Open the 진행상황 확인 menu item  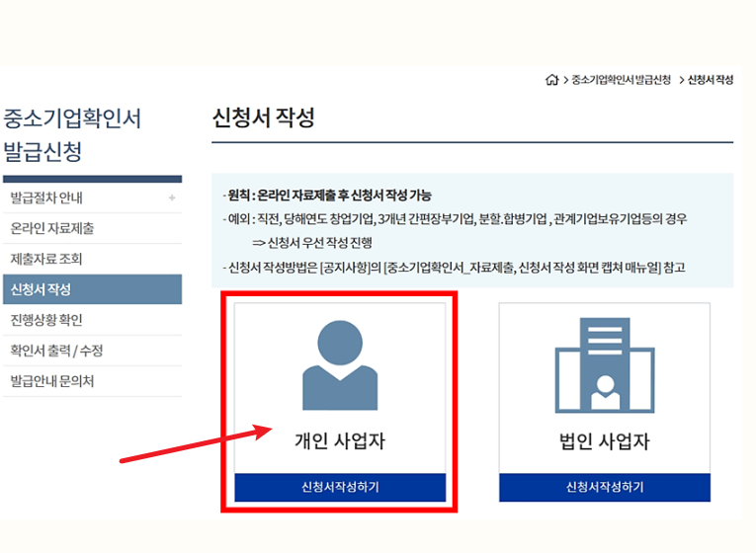click(x=92, y=320)
